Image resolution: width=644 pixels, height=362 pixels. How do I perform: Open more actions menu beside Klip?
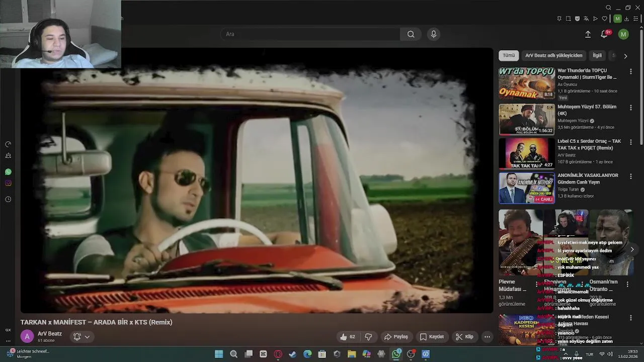pyautogui.click(x=487, y=337)
